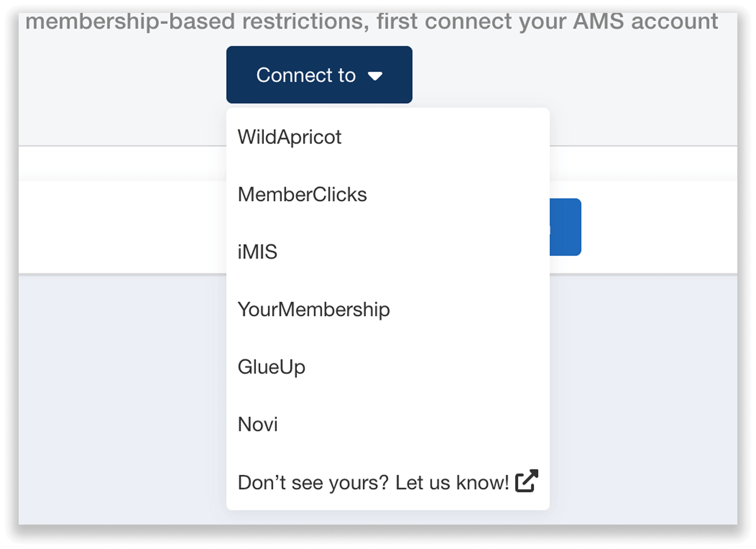The width and height of the screenshot is (756, 549).
Task: Choose GlueUp from the AMS options
Action: [271, 367]
